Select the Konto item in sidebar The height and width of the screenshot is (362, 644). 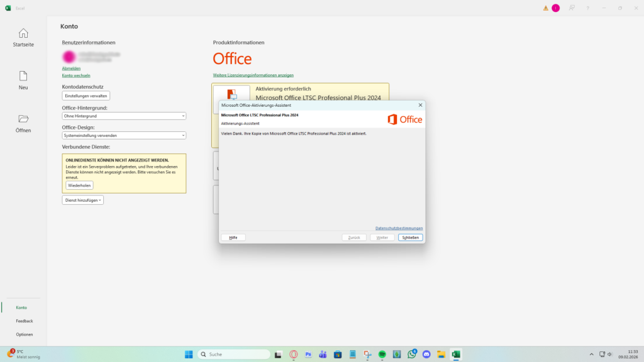click(21, 307)
